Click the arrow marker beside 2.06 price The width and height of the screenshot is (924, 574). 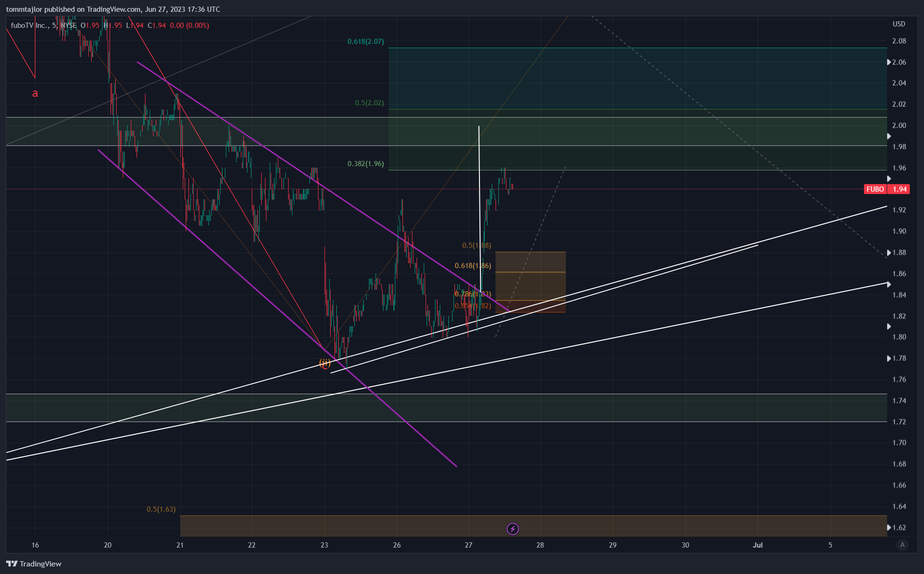[889, 62]
